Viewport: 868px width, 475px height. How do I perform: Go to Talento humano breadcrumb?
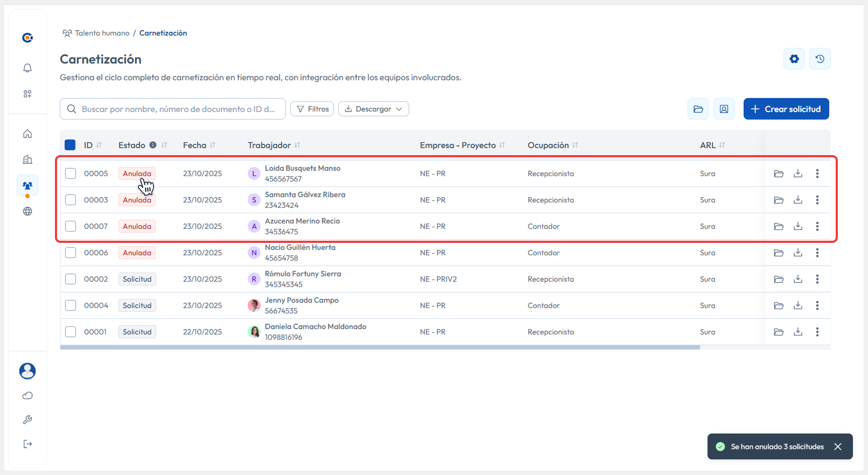[102, 33]
